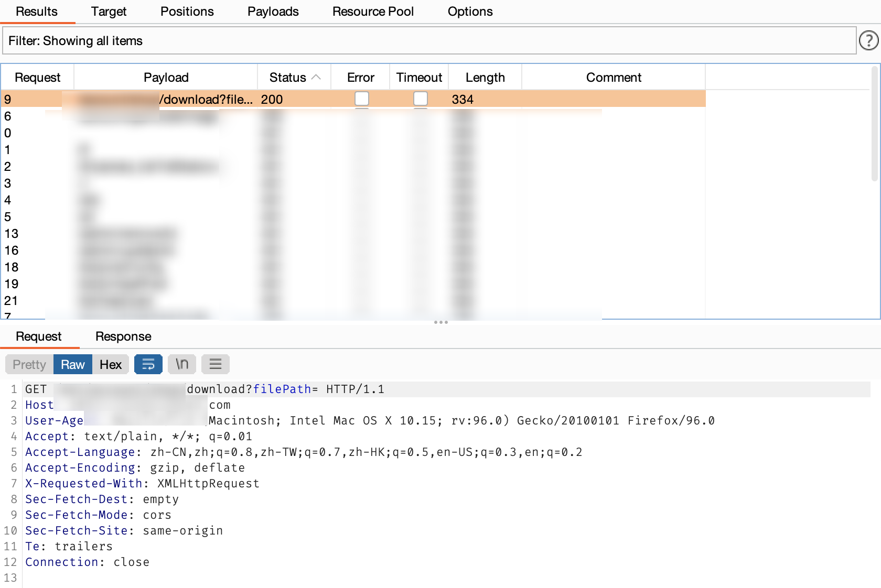The height and width of the screenshot is (588, 881).
Task: Toggle the Timeout checkbox in row 9
Action: click(x=421, y=99)
